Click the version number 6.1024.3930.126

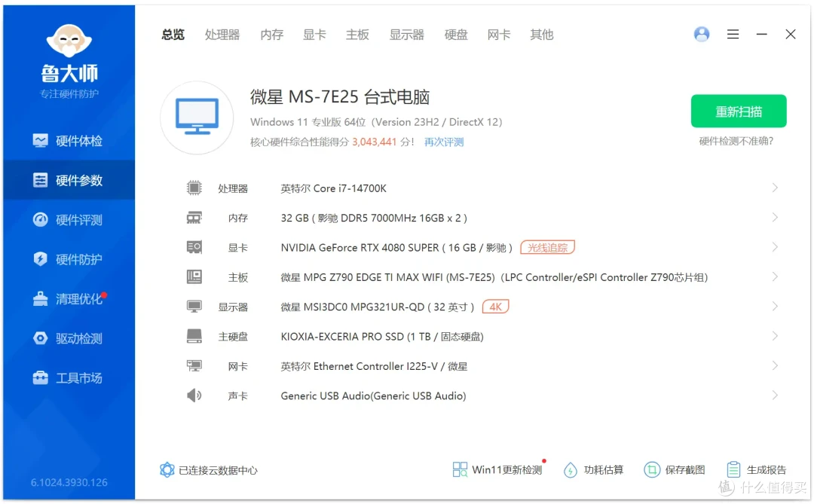click(69, 482)
